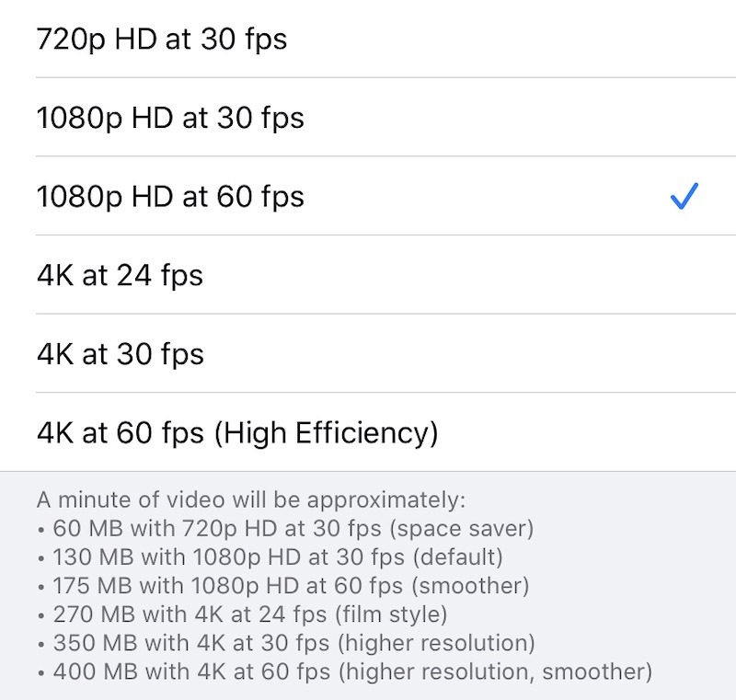The image size is (736, 700).
Task: Select 1080p HD at 30 fps
Action: [x=175, y=118]
